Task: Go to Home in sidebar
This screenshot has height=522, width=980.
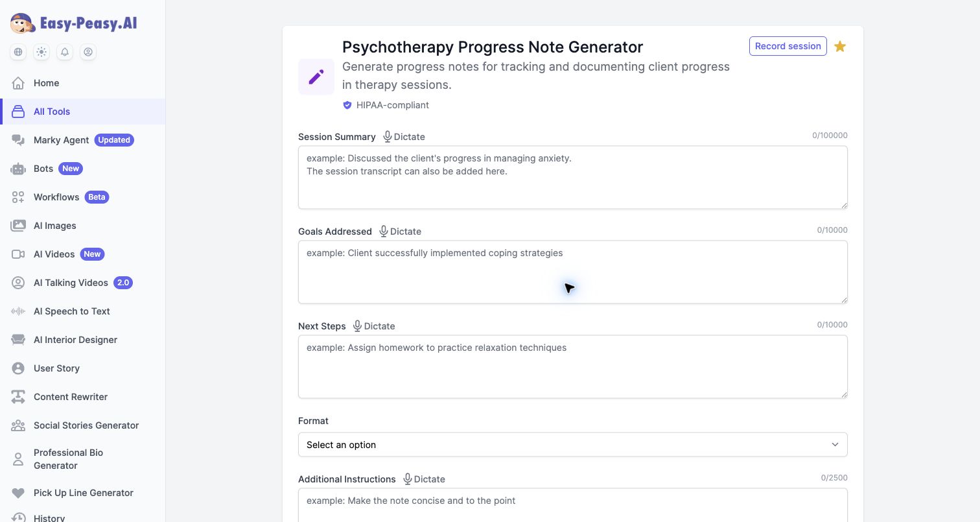Action: 83,83
